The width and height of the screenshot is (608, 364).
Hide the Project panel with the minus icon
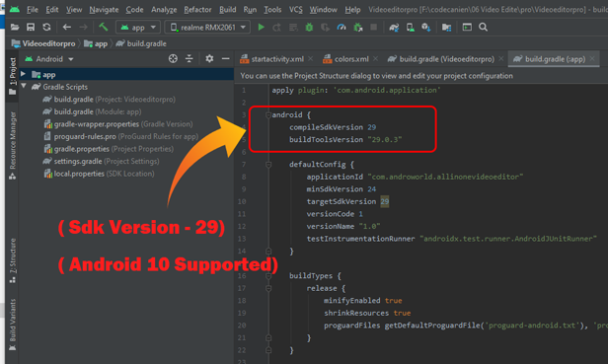[226, 58]
